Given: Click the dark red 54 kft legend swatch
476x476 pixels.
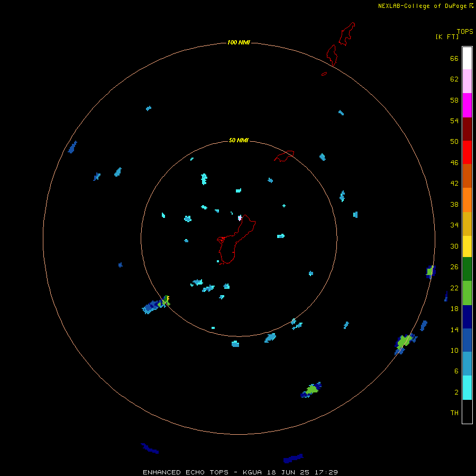Looking at the screenshot, I should (x=467, y=129).
